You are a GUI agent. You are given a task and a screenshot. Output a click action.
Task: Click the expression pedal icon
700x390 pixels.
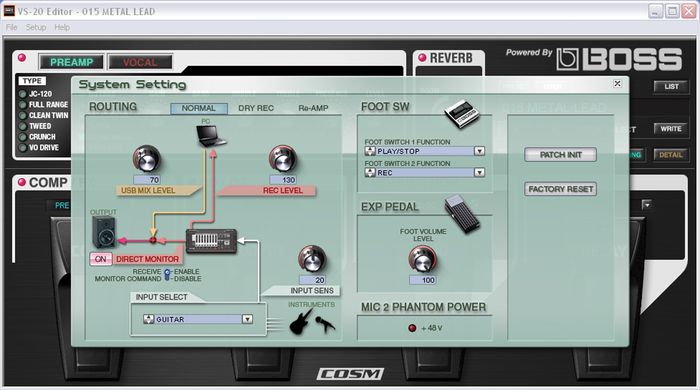pyautogui.click(x=462, y=214)
